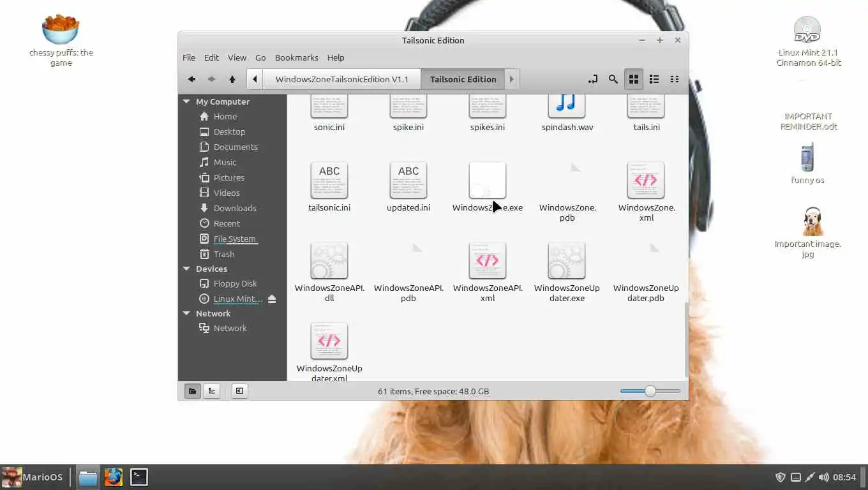Open the View menu
The width and height of the screenshot is (868, 490).
pyautogui.click(x=237, y=57)
